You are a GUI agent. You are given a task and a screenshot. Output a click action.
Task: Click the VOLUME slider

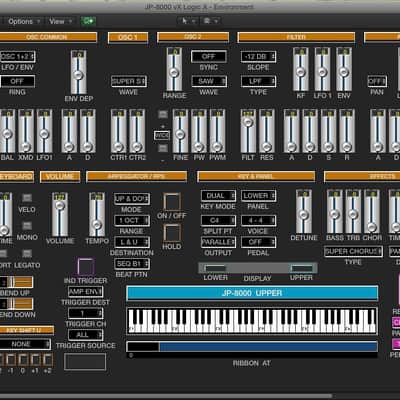click(60, 214)
